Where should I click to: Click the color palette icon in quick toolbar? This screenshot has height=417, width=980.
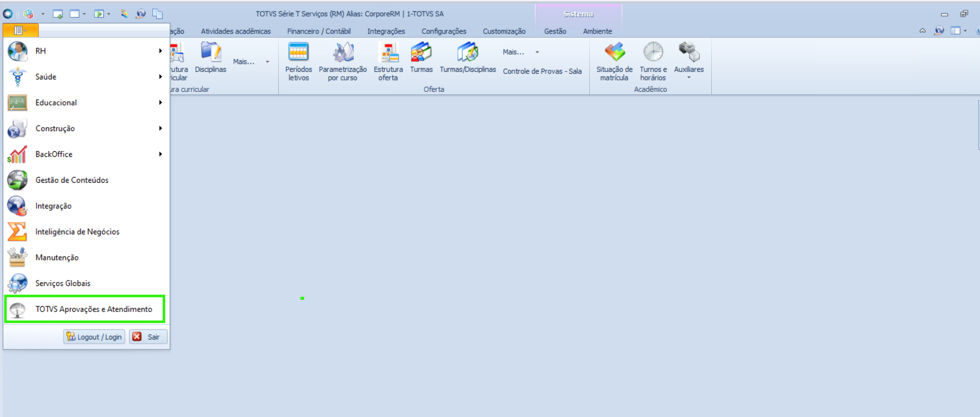coord(124,14)
